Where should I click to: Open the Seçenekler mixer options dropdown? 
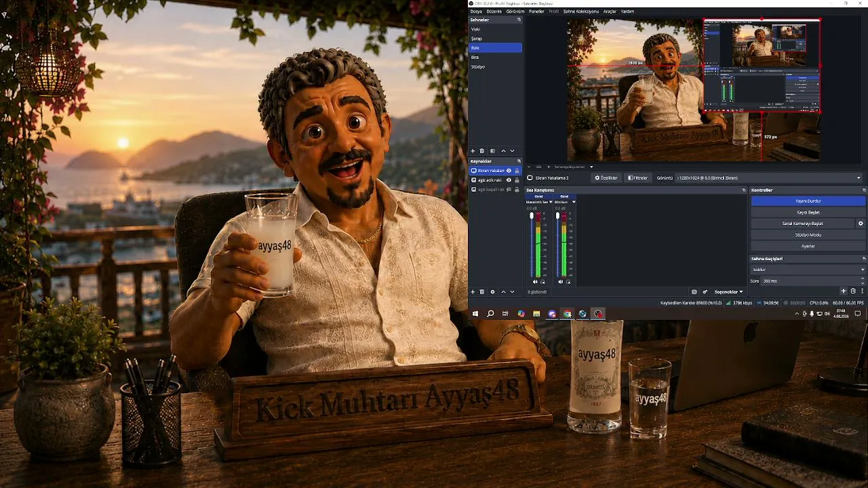[x=728, y=291]
